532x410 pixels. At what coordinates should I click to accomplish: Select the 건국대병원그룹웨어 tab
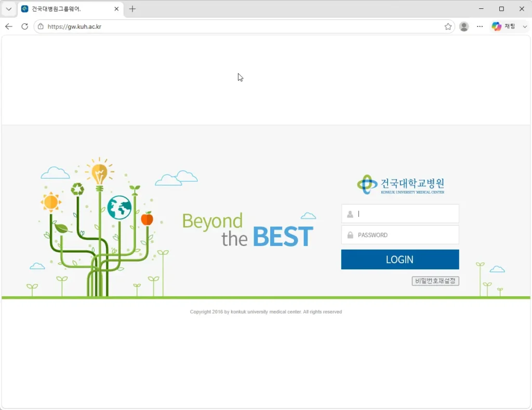pyautogui.click(x=70, y=9)
